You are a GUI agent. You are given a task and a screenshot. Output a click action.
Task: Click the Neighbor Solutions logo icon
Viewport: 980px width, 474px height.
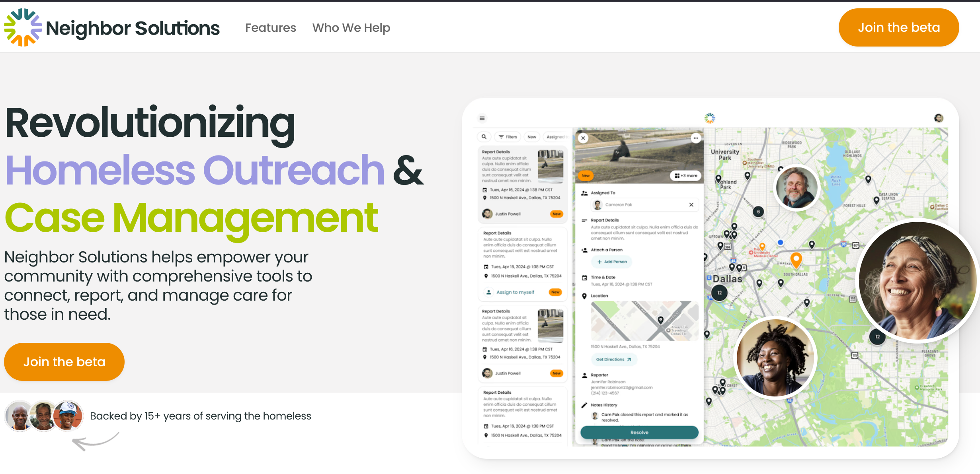click(x=23, y=27)
